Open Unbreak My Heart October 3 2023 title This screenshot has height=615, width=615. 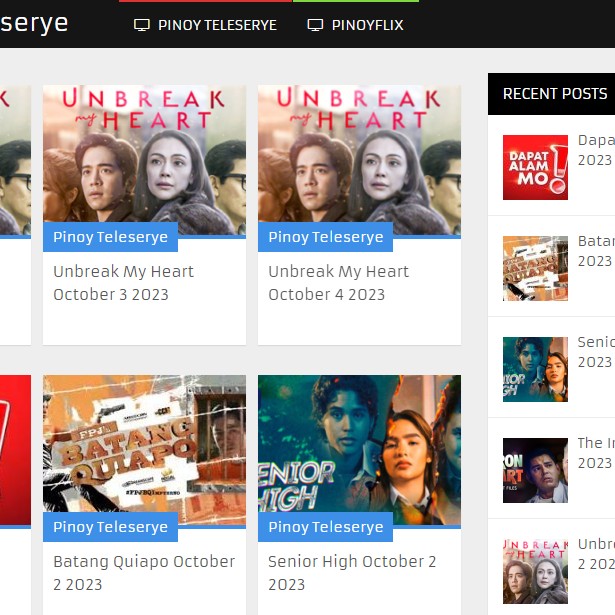[124, 283]
